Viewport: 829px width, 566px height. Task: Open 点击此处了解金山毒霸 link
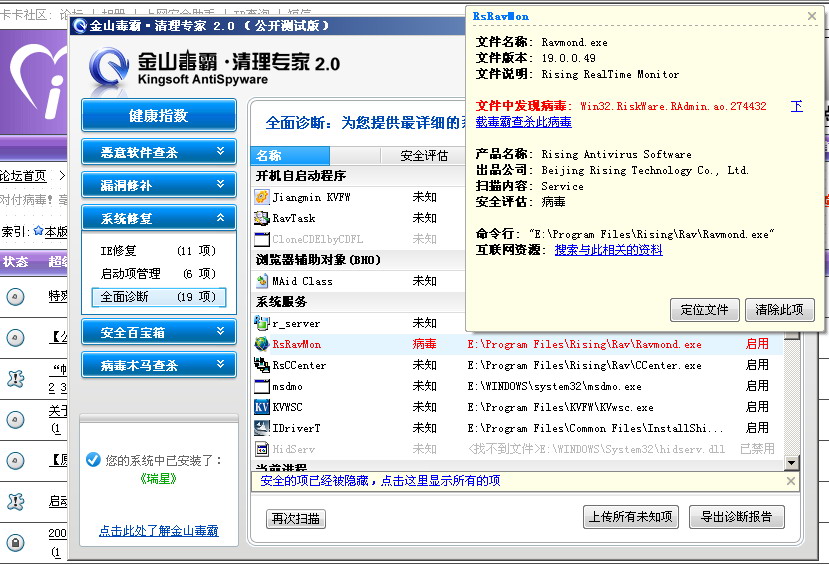coord(159,531)
